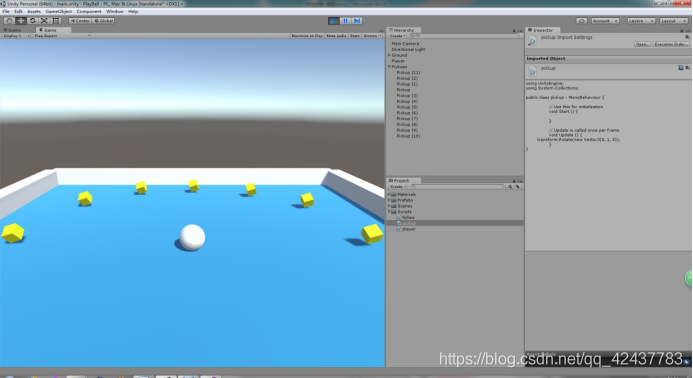Toggle pivot mode Center button
This screenshot has width=693, height=378.
click(x=80, y=21)
